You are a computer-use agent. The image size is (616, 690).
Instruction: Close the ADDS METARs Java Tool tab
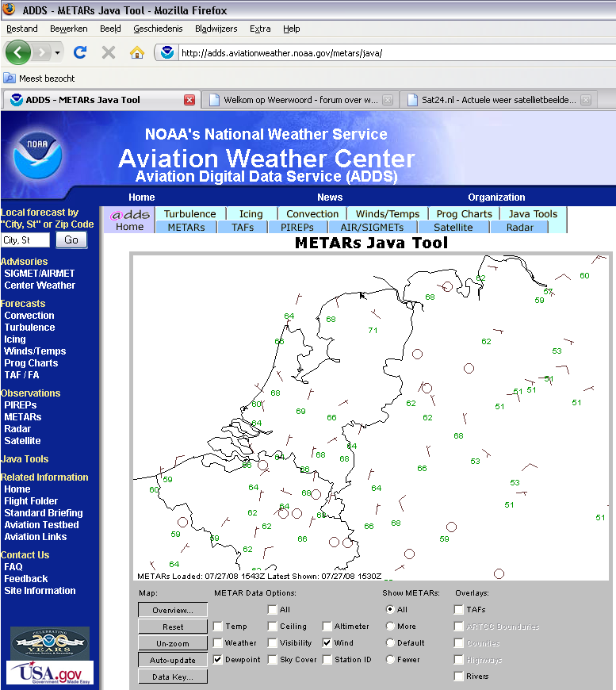(189, 100)
